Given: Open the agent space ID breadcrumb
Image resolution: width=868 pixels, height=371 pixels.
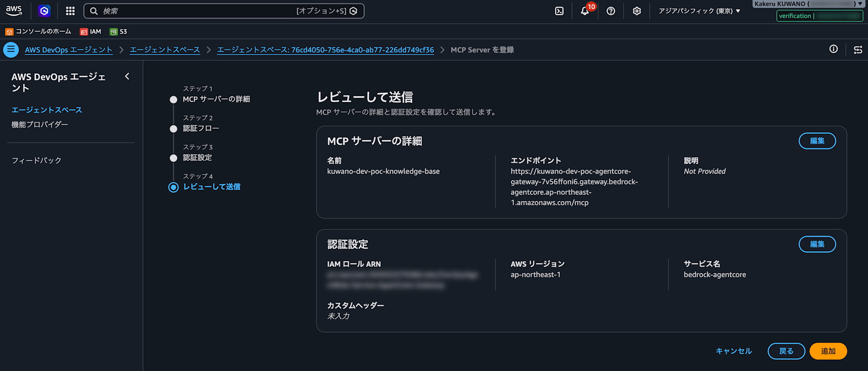Looking at the screenshot, I should [325, 50].
